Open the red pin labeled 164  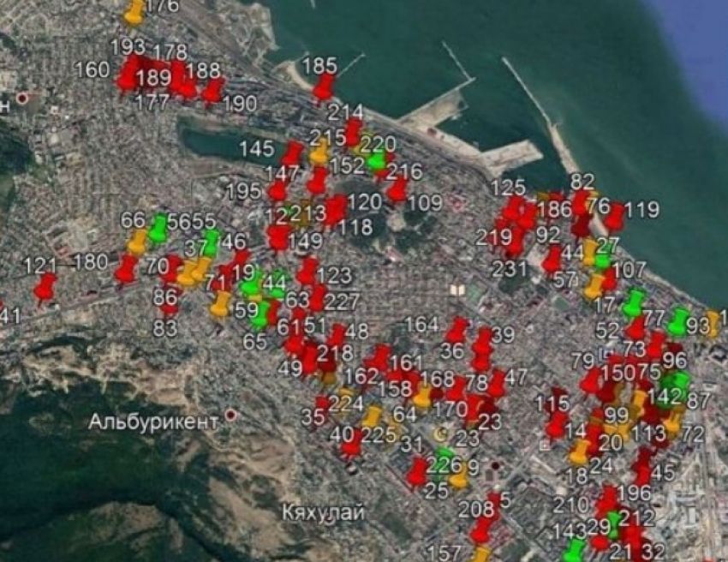tap(456, 331)
